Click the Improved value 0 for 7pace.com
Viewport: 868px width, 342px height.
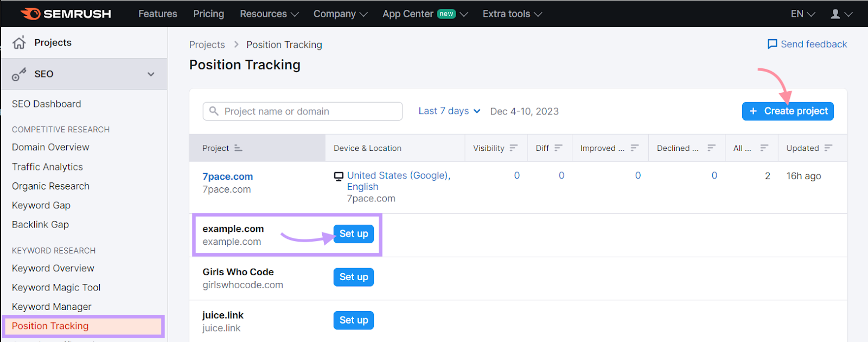click(638, 175)
